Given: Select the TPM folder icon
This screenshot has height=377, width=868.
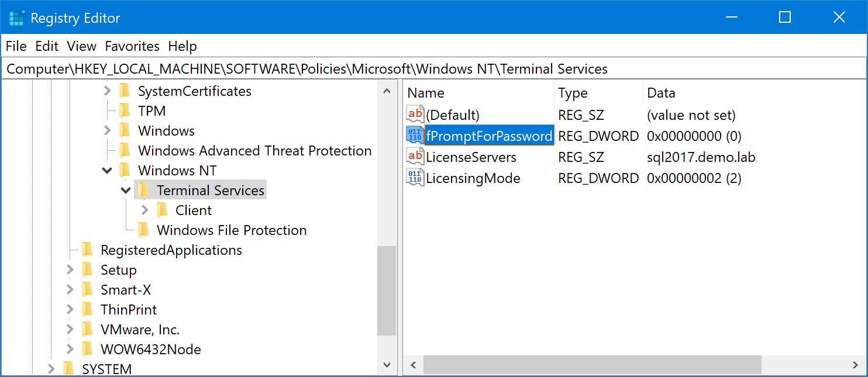Looking at the screenshot, I should [125, 111].
